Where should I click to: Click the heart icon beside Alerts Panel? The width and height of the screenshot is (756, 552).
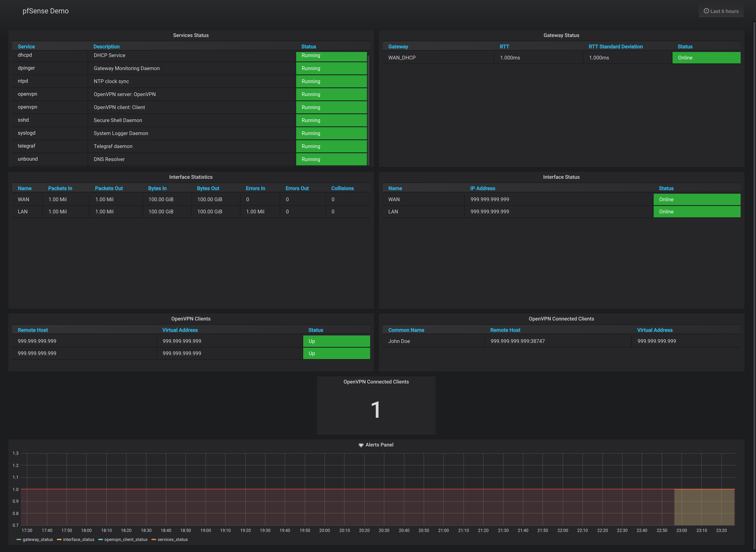(x=361, y=445)
